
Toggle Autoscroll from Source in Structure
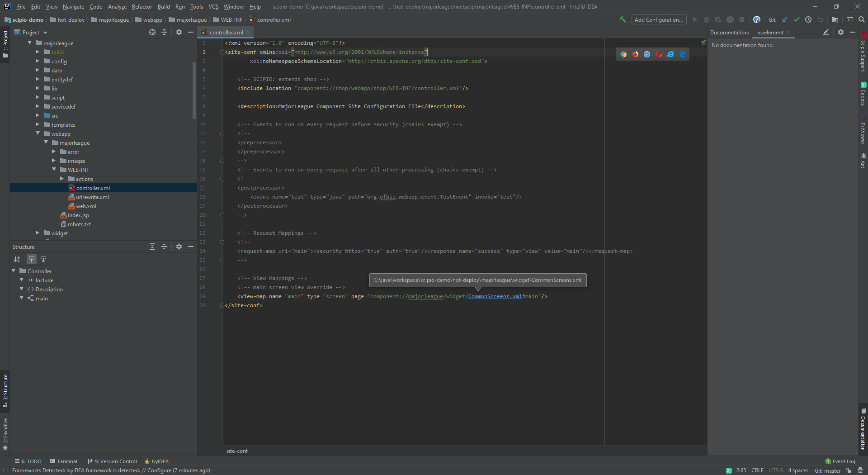click(x=43, y=259)
